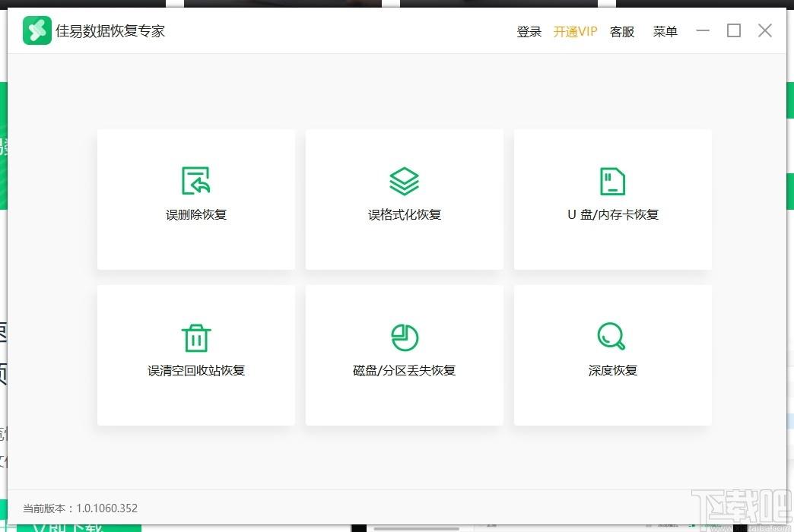Click the 误格式化恢复 stacked layers icon
Screen dimensions: 794x532
[x=404, y=181]
